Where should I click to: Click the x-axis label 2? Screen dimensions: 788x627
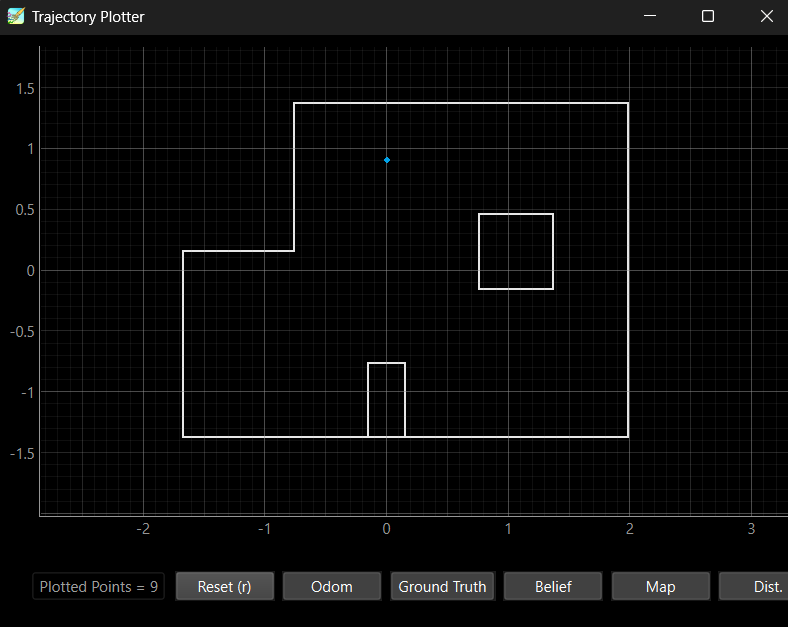point(630,529)
